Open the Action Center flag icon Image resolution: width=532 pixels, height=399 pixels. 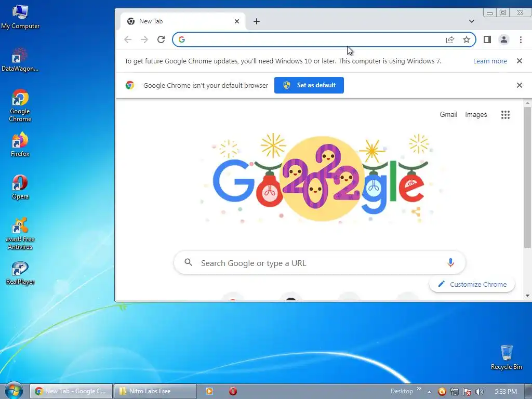467,392
